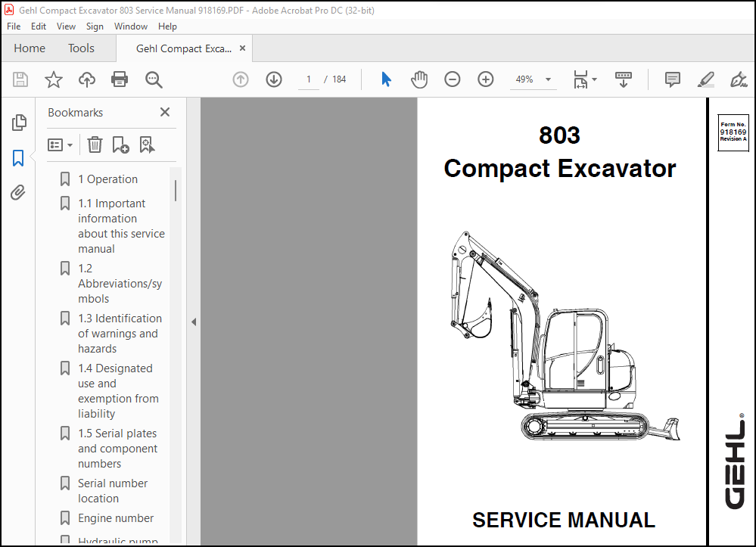756x547 pixels.
Task: Add to starred files with the star icon
Action: tap(54, 79)
